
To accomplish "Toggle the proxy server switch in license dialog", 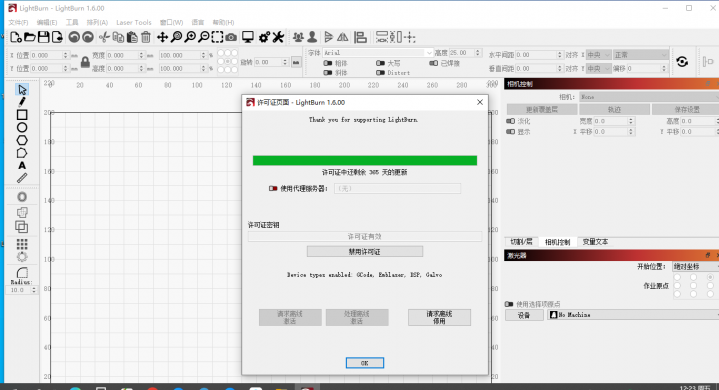I will [273, 188].
